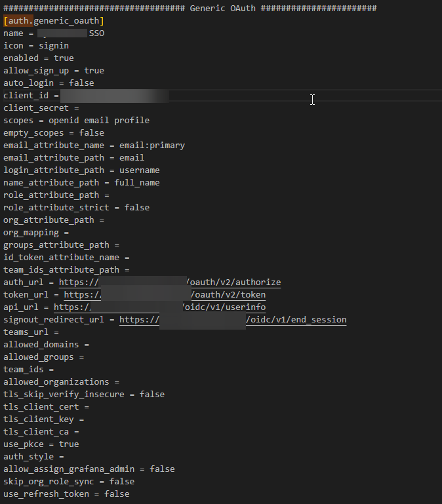Viewport: 442px width, 504px height.
Task: Place cursor at end of client_secret line
Action: pos(81,108)
